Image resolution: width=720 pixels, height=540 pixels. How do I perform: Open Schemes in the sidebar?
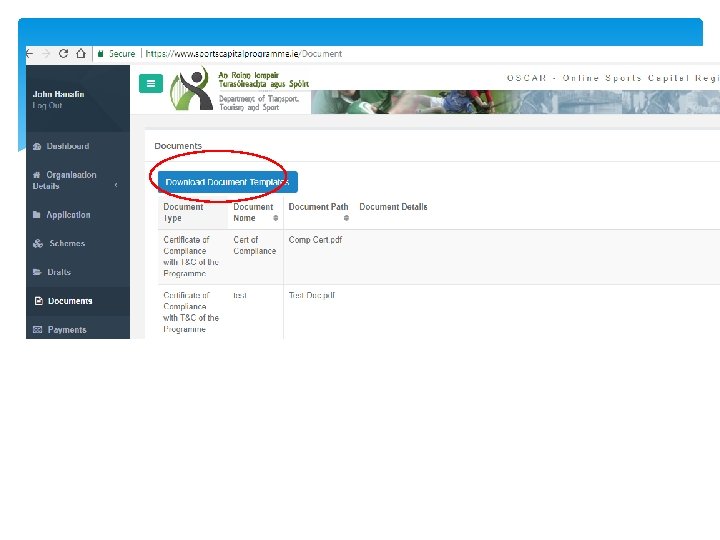pos(67,243)
